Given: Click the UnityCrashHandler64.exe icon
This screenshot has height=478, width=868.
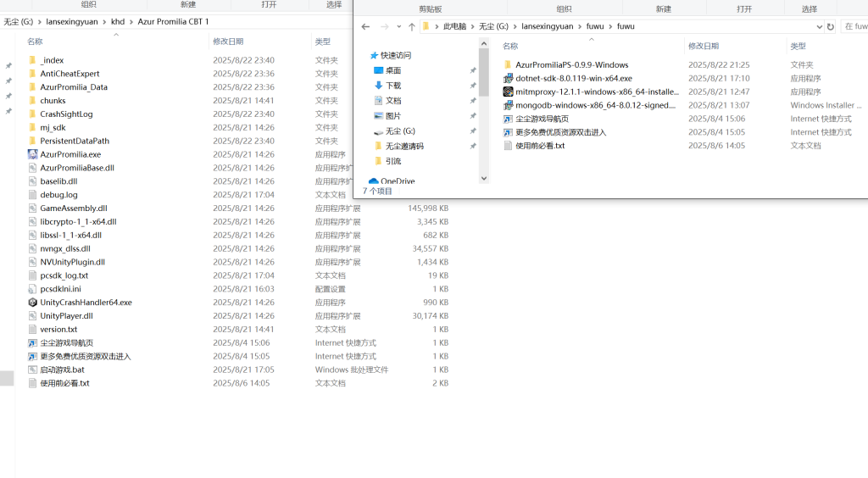Looking at the screenshot, I should click(32, 302).
